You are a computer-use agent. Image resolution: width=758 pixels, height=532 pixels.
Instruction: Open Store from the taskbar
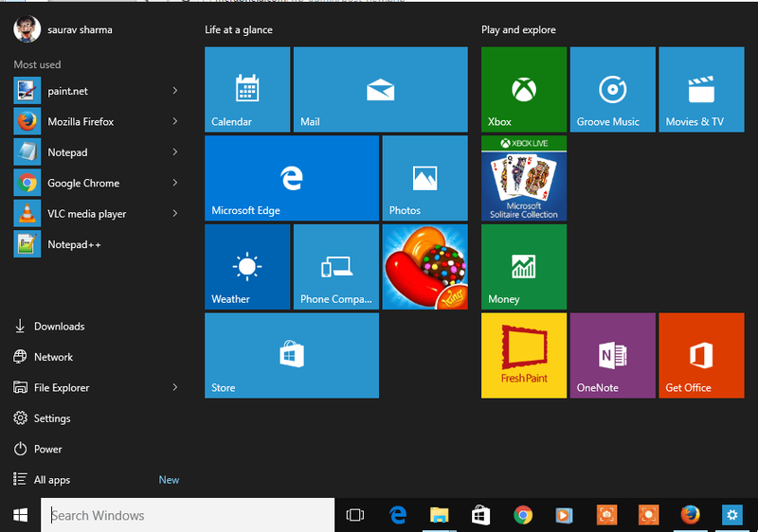[x=481, y=515]
